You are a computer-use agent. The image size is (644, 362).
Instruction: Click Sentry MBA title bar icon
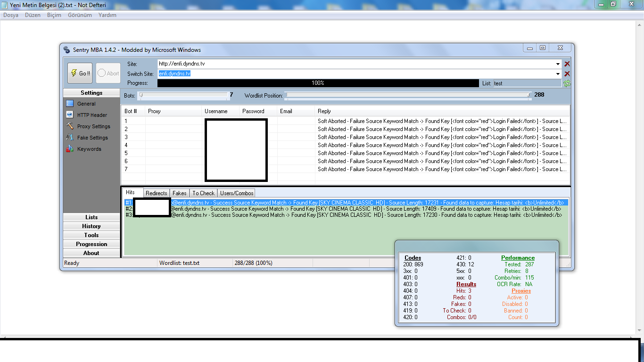[x=66, y=50]
